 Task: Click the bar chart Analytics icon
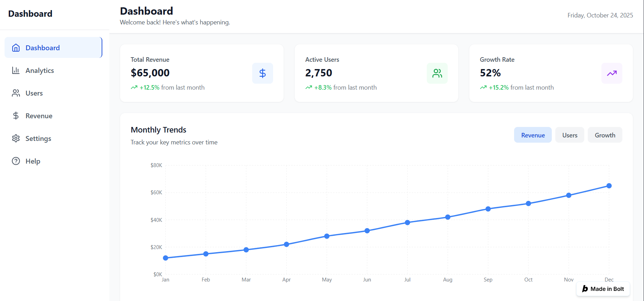16,70
